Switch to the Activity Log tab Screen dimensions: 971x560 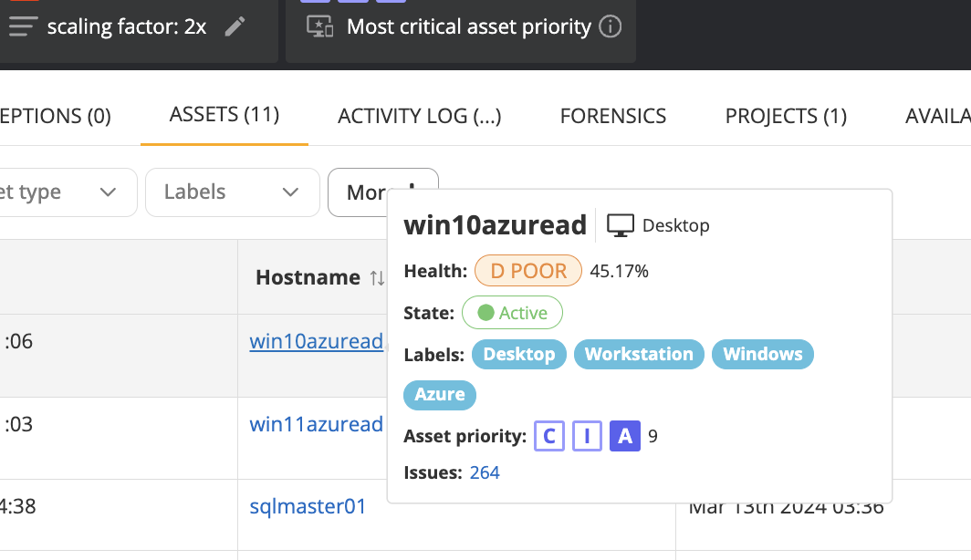click(x=419, y=117)
